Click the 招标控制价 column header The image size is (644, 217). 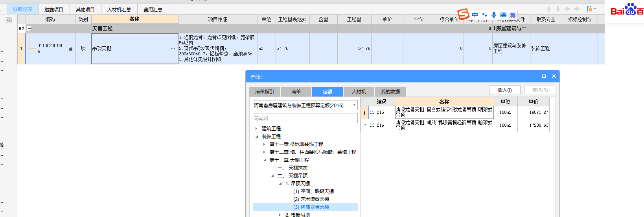(580, 19)
